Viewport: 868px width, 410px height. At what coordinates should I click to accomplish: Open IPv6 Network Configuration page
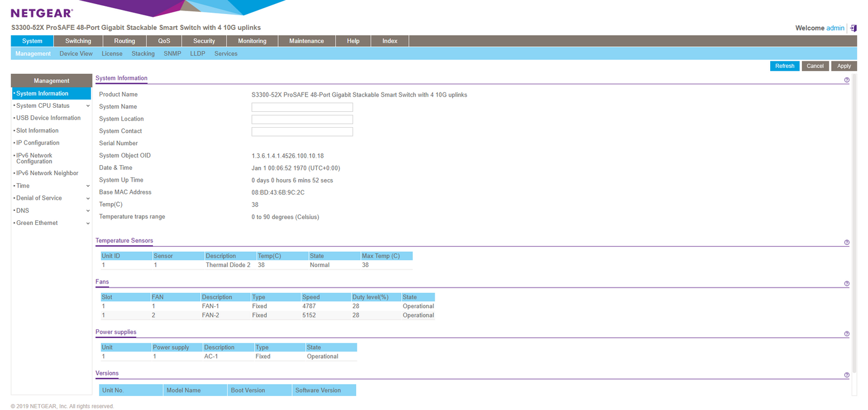[34, 158]
